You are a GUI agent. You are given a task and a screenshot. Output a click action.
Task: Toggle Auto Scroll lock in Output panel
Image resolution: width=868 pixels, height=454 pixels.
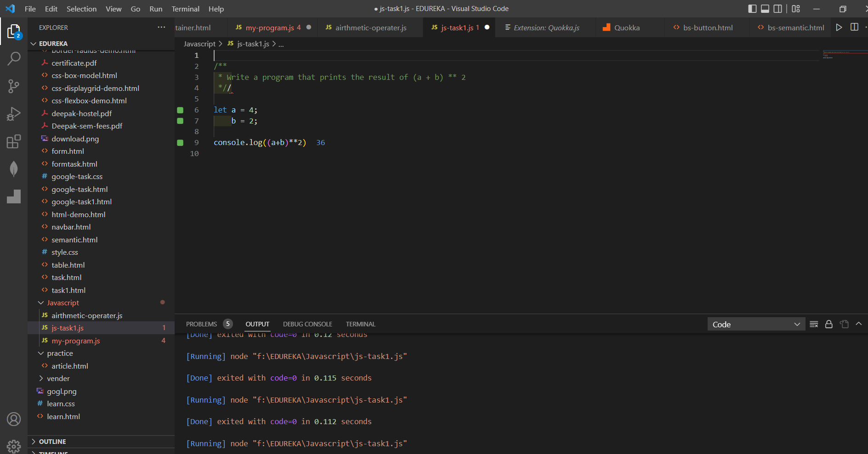[x=828, y=324]
